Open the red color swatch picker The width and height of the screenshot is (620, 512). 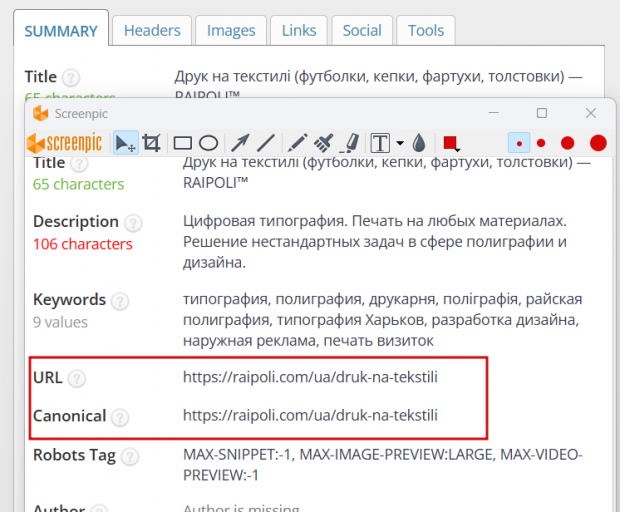451,143
